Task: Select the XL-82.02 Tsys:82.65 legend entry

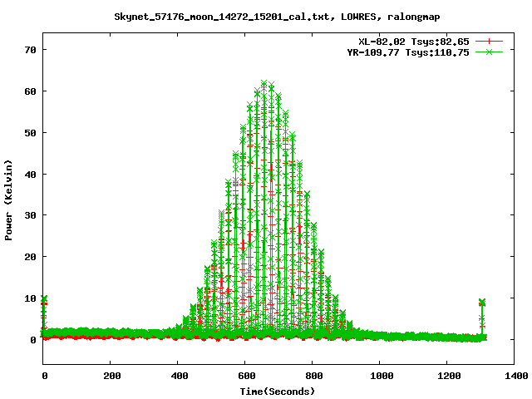Action: point(414,42)
